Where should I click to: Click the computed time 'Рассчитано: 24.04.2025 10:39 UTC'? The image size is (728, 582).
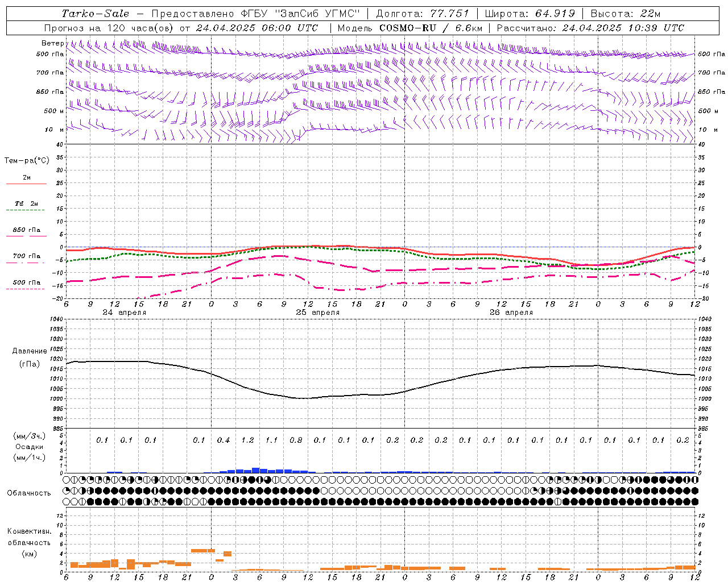[590, 28]
